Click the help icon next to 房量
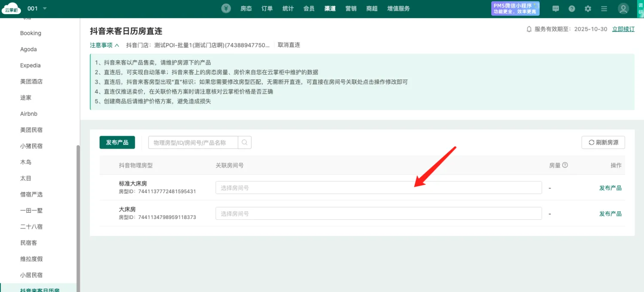 pos(565,165)
